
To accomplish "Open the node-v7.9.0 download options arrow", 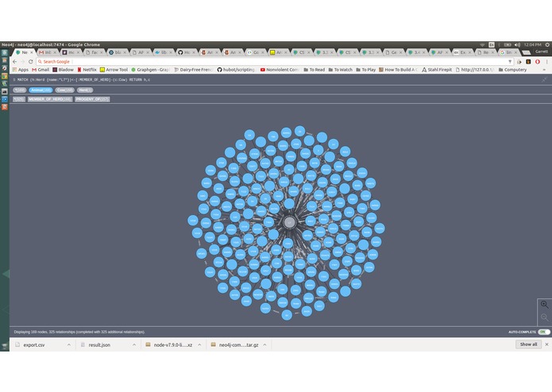I will (x=199, y=345).
